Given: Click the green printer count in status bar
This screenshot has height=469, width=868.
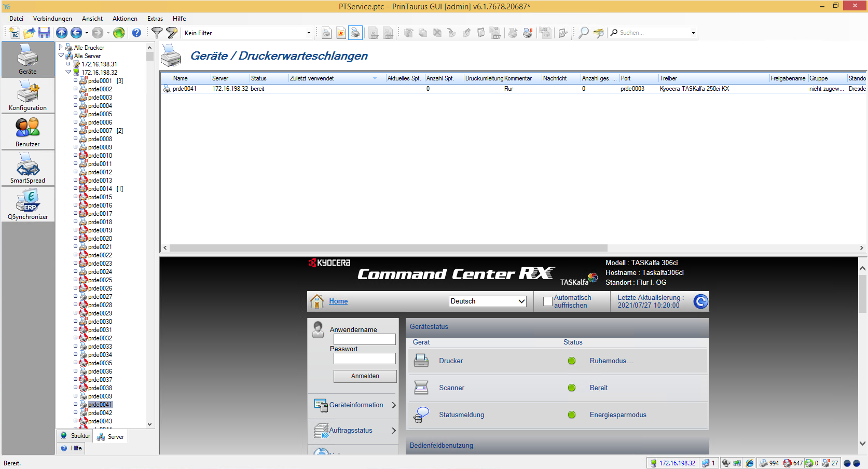Looking at the screenshot, I should click(812, 463).
